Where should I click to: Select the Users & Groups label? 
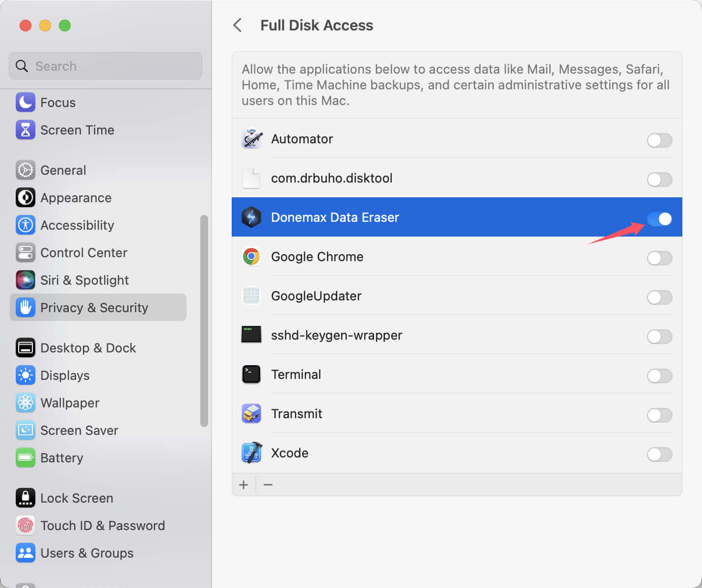tap(87, 553)
